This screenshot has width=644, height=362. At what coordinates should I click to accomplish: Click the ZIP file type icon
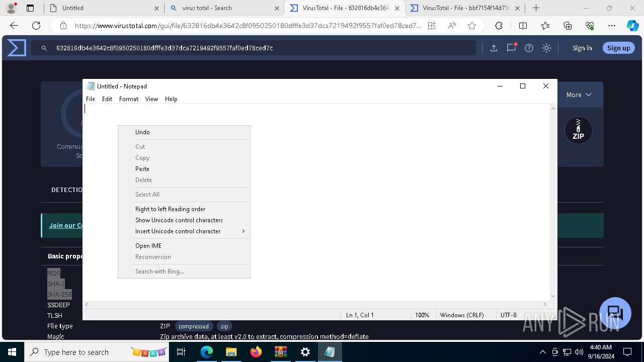tap(579, 131)
